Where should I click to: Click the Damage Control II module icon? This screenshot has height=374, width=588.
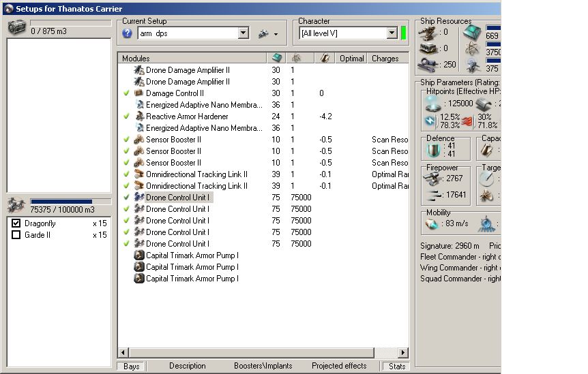139,93
